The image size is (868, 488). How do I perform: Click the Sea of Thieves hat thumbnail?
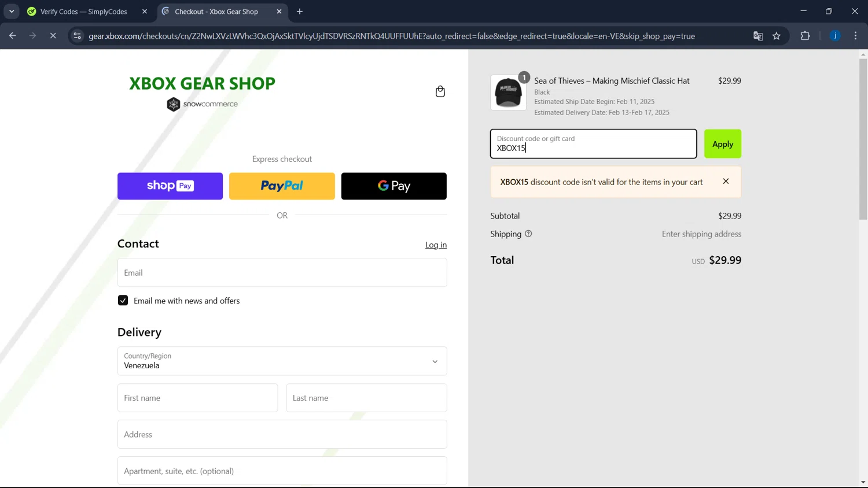[x=508, y=93]
